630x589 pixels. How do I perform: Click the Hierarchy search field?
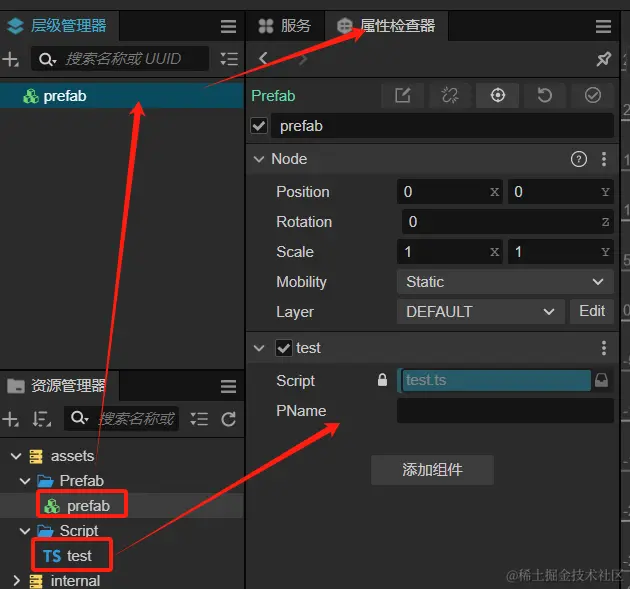click(x=121, y=59)
